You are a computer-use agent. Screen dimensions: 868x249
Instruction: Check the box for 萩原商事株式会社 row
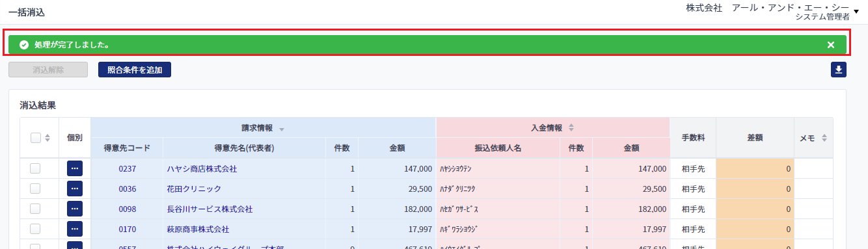click(x=35, y=229)
